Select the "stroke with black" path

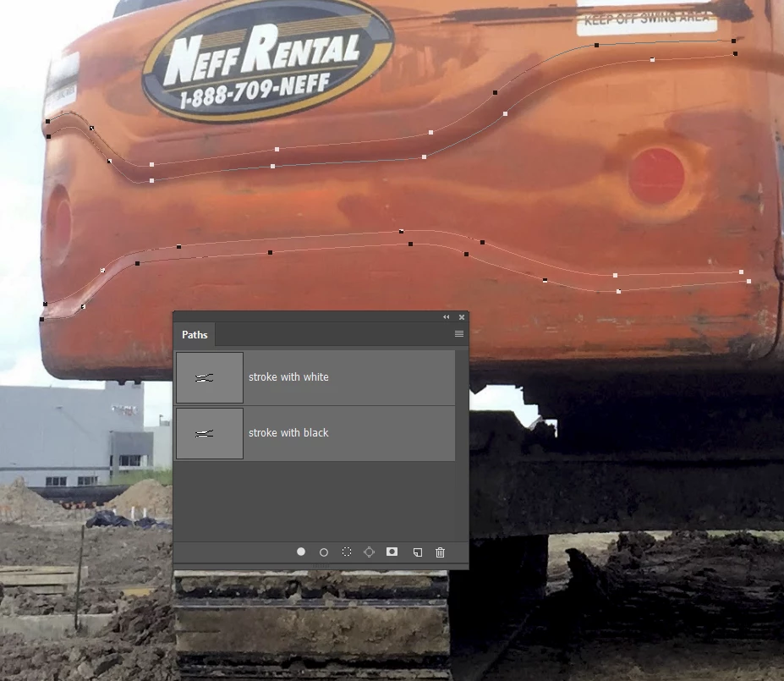(315, 433)
